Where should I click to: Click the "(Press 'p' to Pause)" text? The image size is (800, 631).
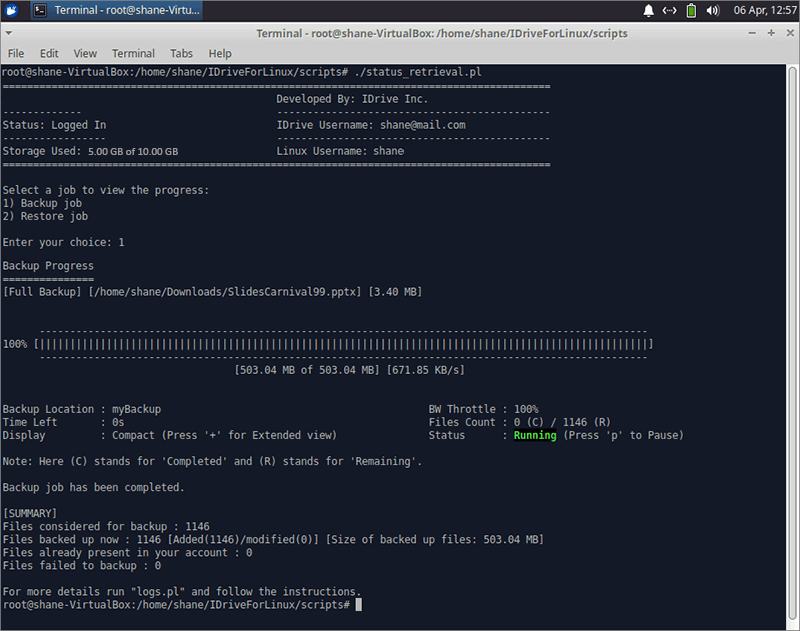click(623, 435)
